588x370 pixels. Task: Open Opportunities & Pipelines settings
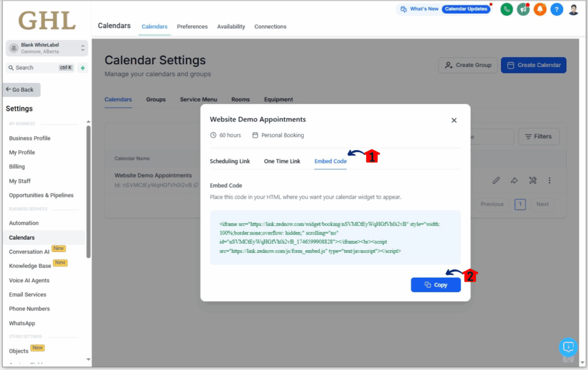[x=41, y=196]
